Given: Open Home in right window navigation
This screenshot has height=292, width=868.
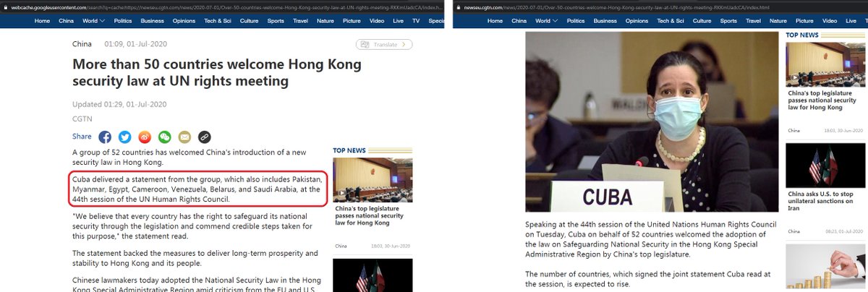Looking at the screenshot, I should pyautogui.click(x=495, y=21).
